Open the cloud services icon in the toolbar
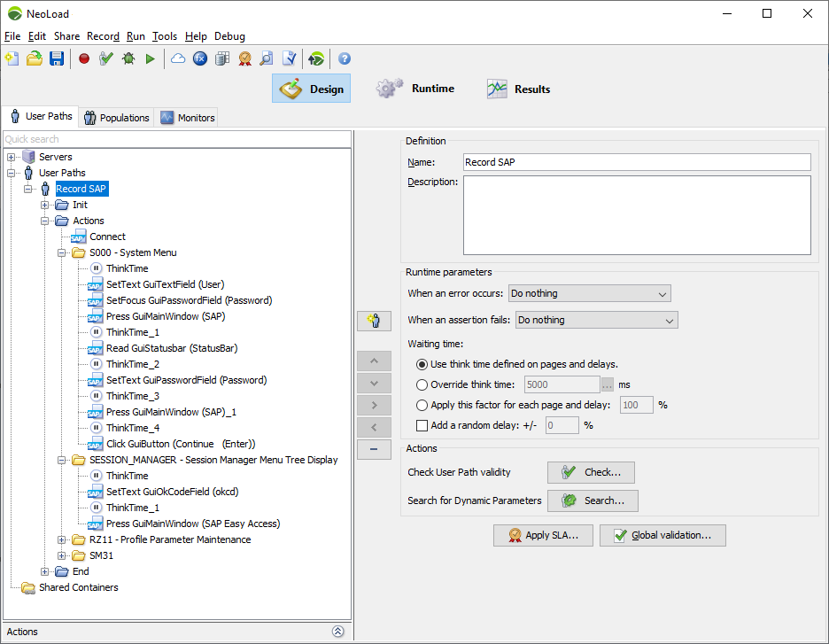The width and height of the screenshot is (829, 644). click(177, 58)
